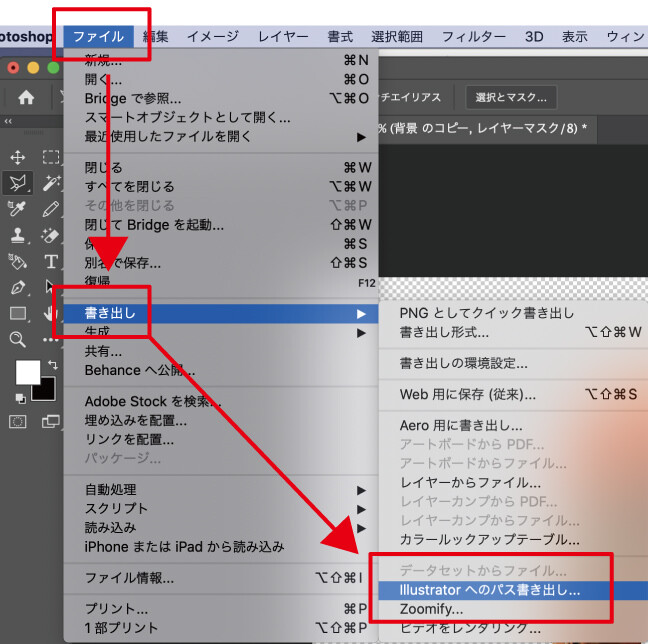Reset to default black and white colors
Viewport: 648px width, 644px height.
(x=19, y=396)
